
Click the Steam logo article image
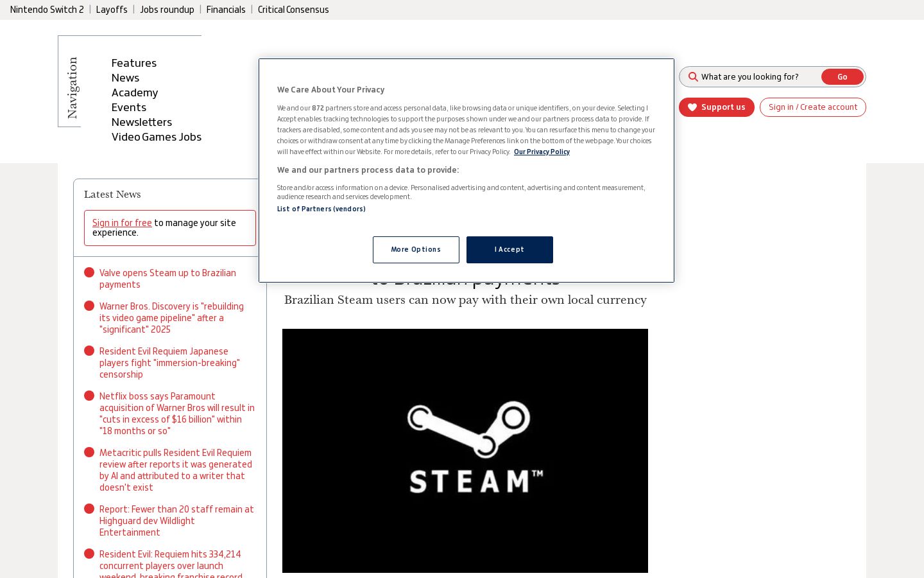point(465,451)
